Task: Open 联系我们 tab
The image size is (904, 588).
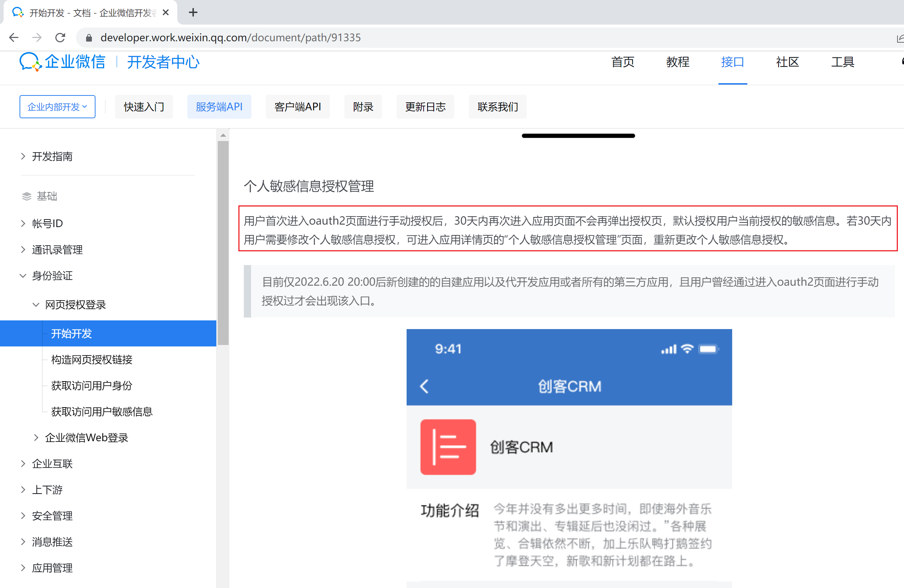Action: 498,107
